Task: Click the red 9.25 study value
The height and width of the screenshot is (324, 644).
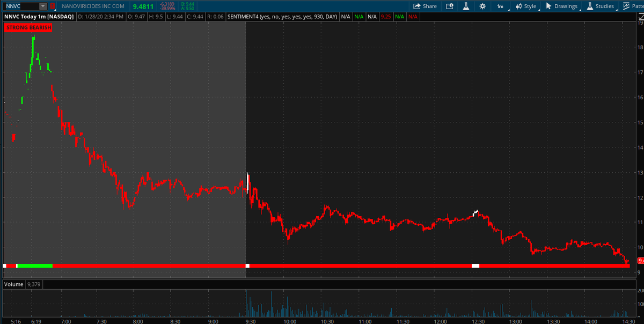Action: click(385, 17)
